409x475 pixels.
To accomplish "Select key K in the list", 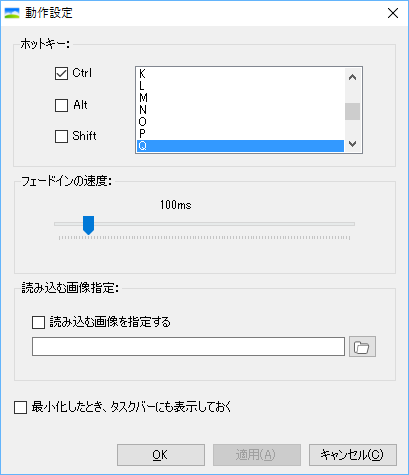I will coord(240,74).
